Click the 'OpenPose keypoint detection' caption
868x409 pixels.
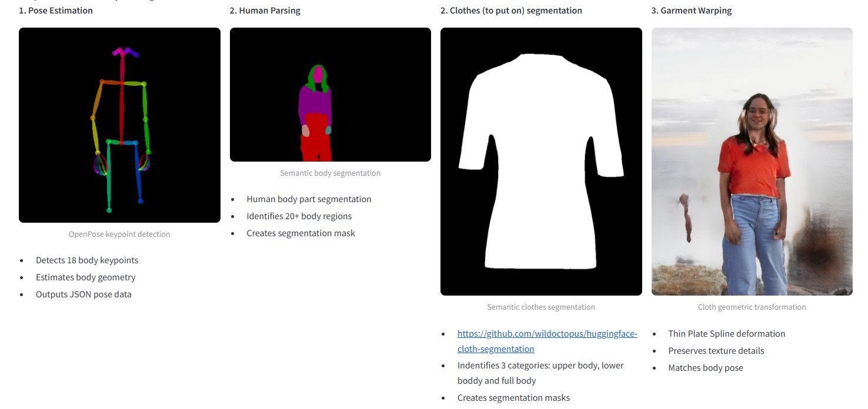click(x=119, y=234)
